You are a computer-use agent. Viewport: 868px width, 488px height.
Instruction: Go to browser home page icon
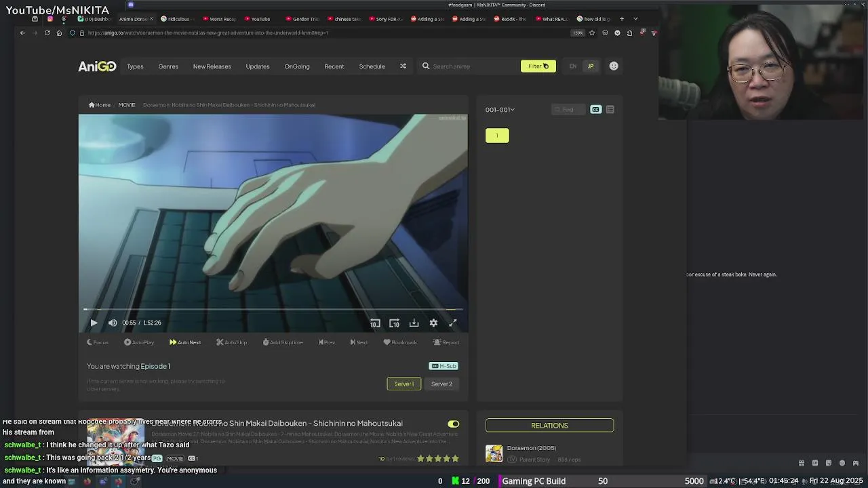tap(59, 33)
